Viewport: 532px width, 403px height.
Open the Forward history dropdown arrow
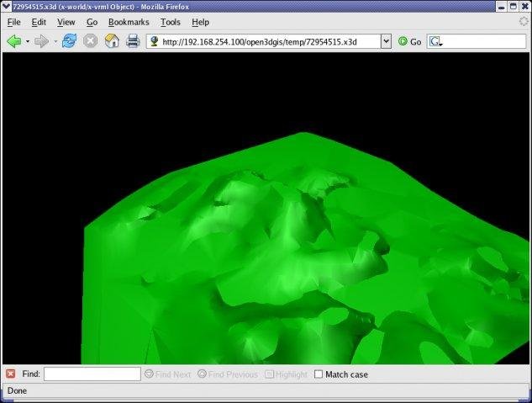click(55, 42)
